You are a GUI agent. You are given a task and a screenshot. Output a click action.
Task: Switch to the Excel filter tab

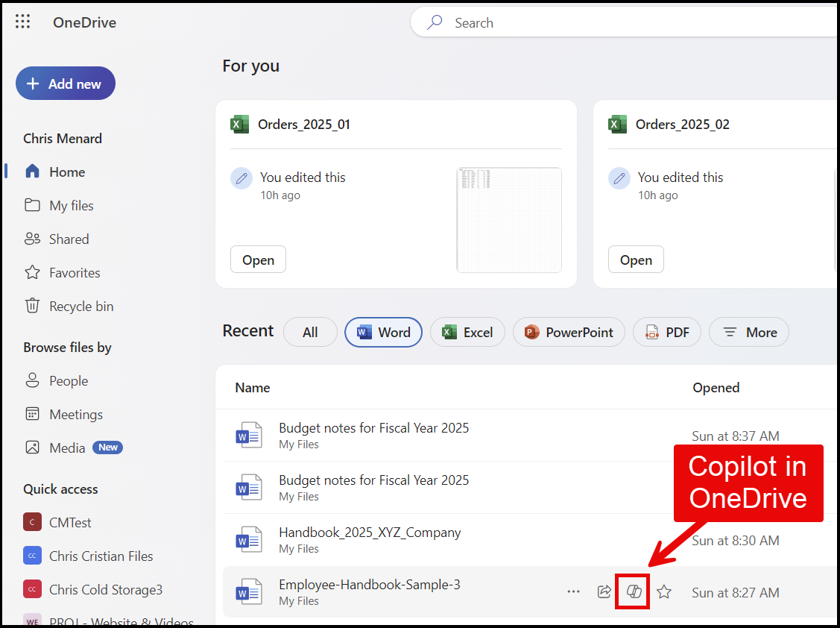(x=467, y=332)
